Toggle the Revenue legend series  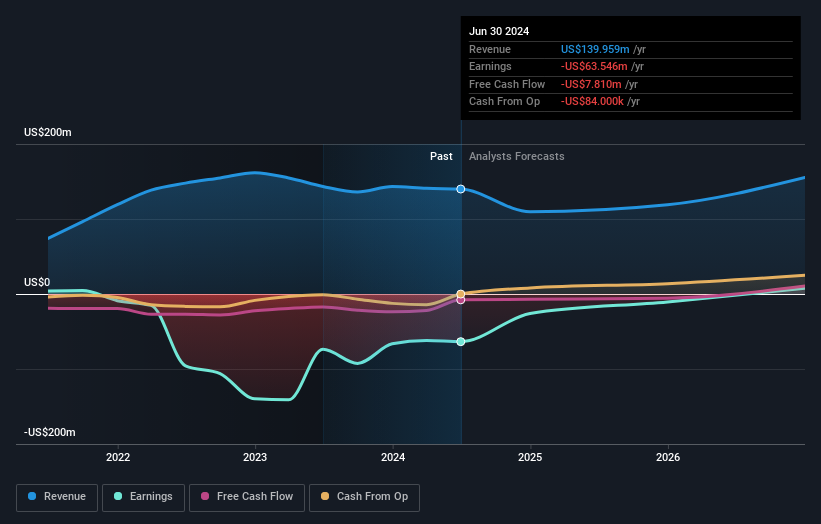click(x=57, y=497)
